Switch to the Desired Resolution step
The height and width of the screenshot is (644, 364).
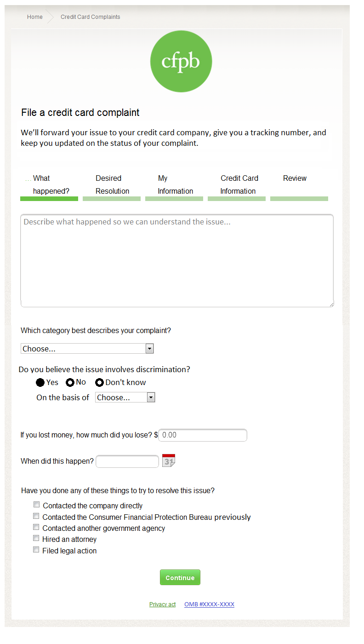click(x=112, y=185)
